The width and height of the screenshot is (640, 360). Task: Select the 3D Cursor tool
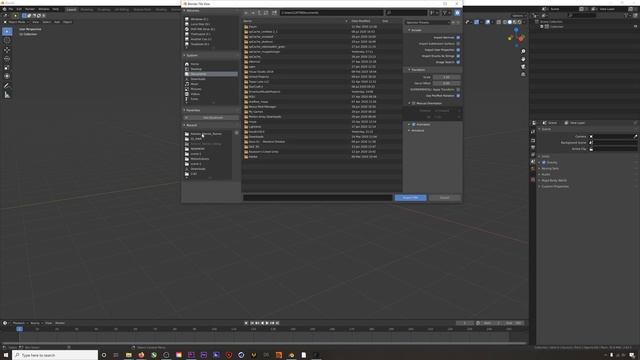(7, 40)
